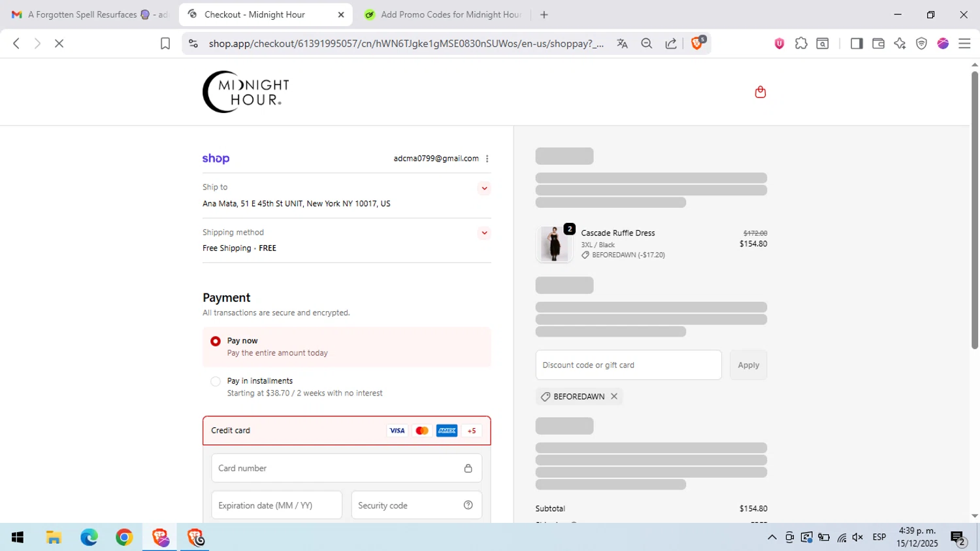Focus the Discount code or gift card field
The height and width of the screenshot is (551, 980).
coord(629,365)
